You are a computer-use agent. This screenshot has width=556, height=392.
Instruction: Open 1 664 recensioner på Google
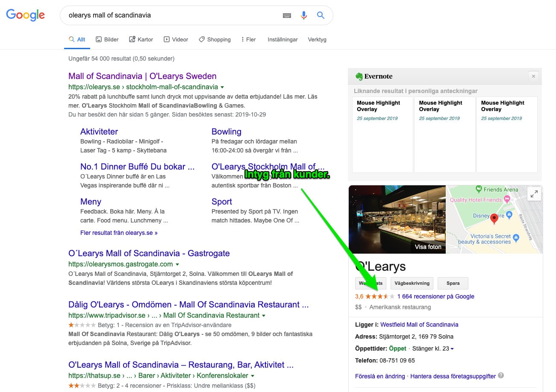tap(435, 296)
